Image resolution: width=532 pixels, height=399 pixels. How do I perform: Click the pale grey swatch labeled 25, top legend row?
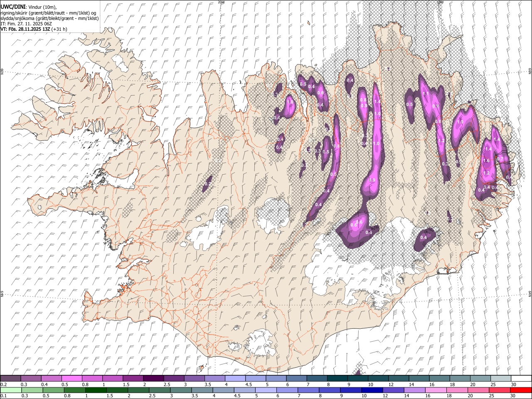click(x=500, y=378)
